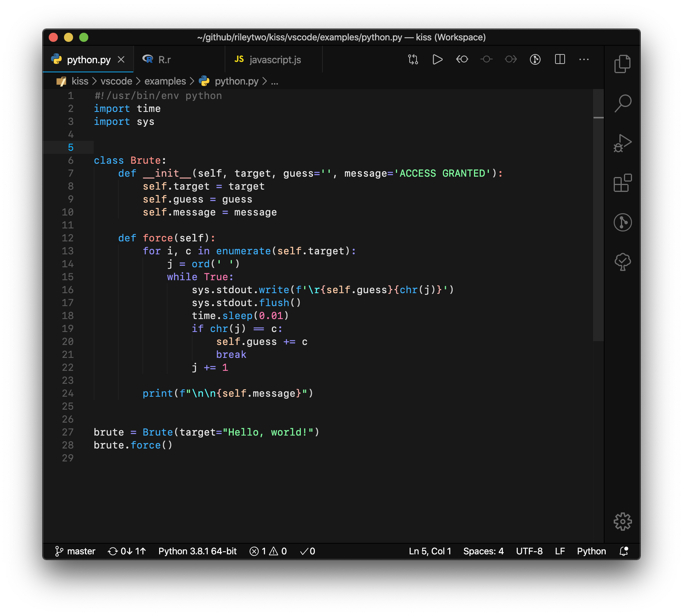
Task: Synchronize changes 0 down 1 up
Action: point(127,551)
